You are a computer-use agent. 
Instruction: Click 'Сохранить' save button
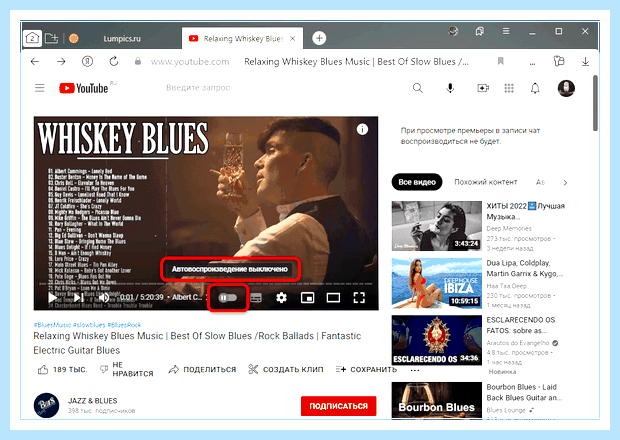tap(366, 369)
